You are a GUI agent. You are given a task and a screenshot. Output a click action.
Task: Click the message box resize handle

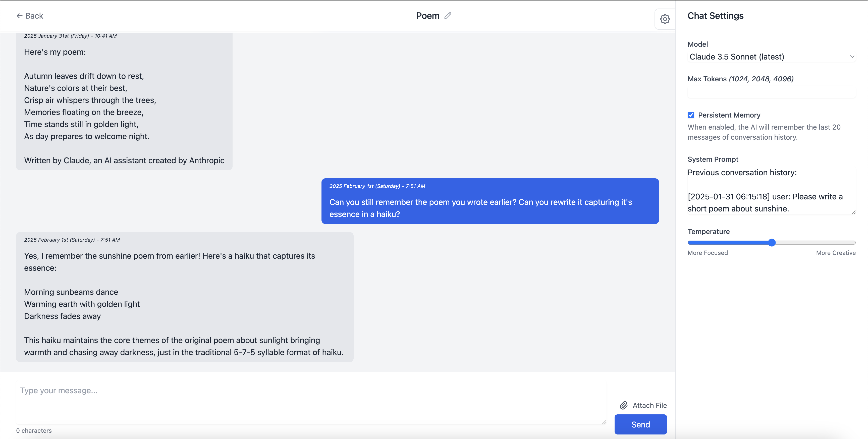[604, 422]
